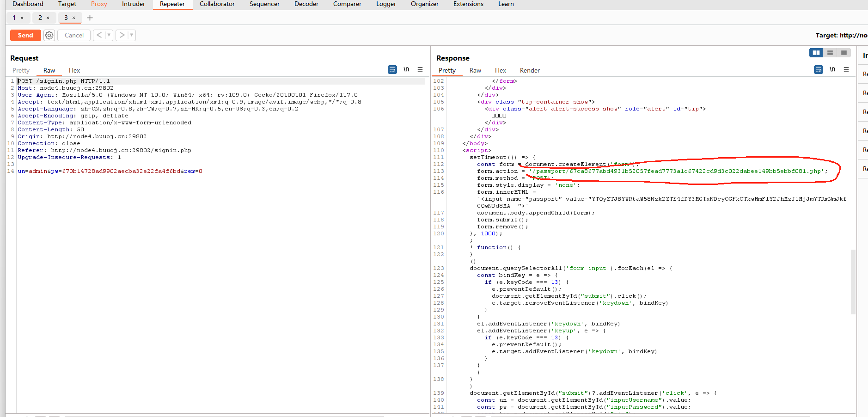
Task: Open the Response panel hamburger menu
Action: tap(846, 70)
